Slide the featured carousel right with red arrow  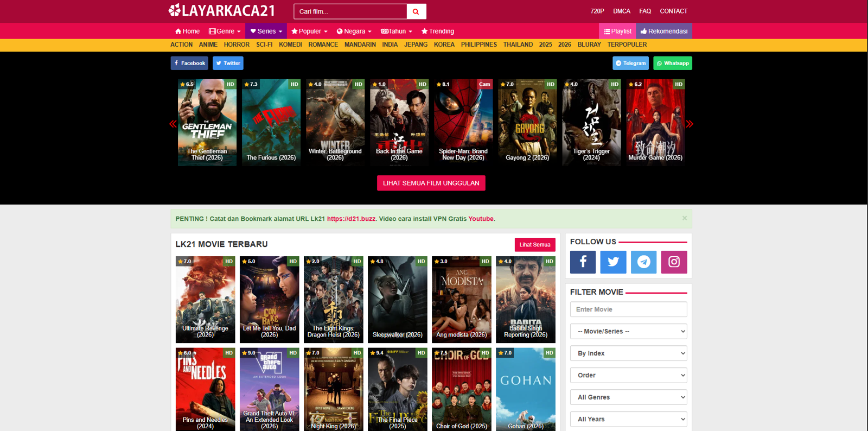tap(690, 124)
